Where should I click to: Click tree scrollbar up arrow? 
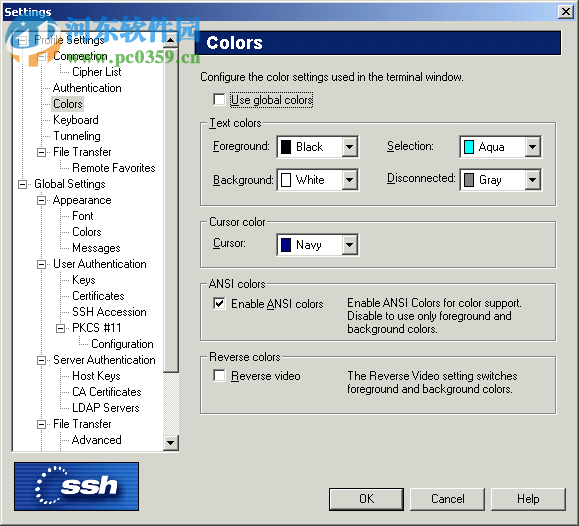click(x=171, y=40)
